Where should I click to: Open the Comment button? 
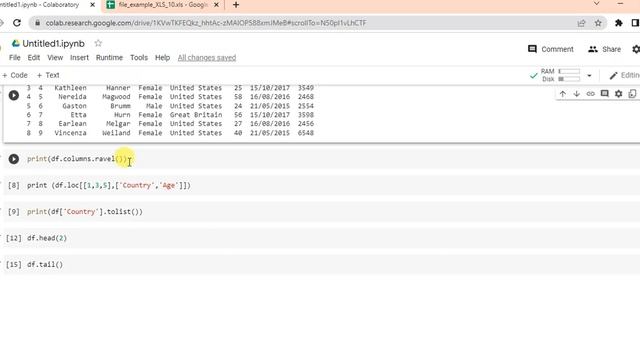(x=551, y=49)
